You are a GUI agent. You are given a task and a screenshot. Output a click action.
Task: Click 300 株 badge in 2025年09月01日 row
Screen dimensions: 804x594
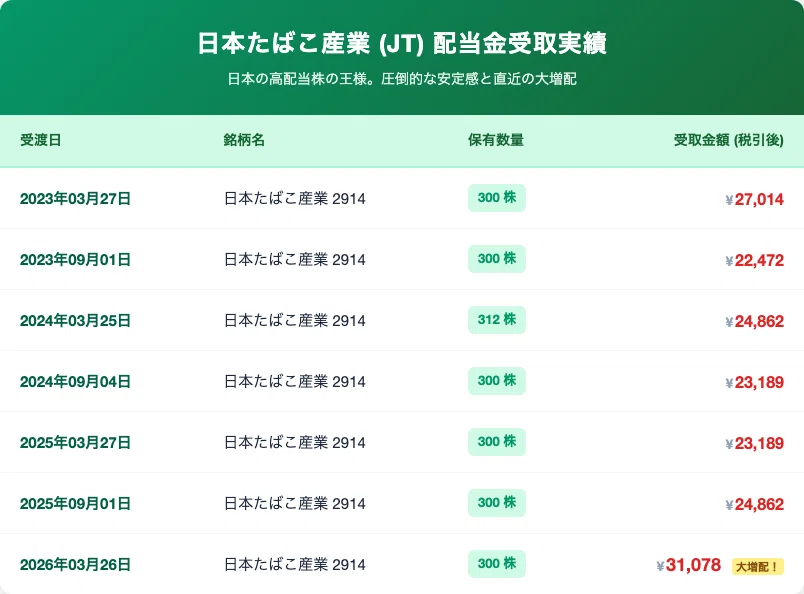click(497, 503)
